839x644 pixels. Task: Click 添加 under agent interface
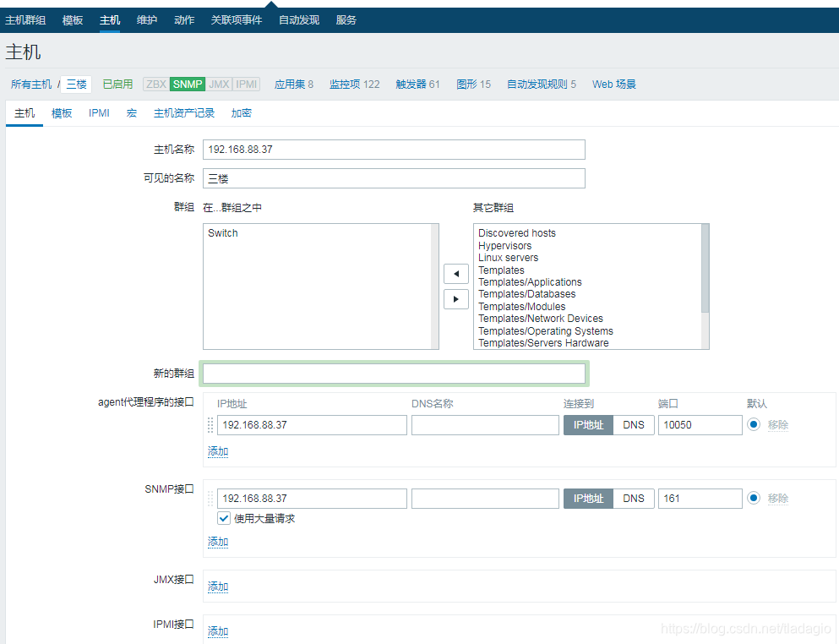[x=218, y=451]
